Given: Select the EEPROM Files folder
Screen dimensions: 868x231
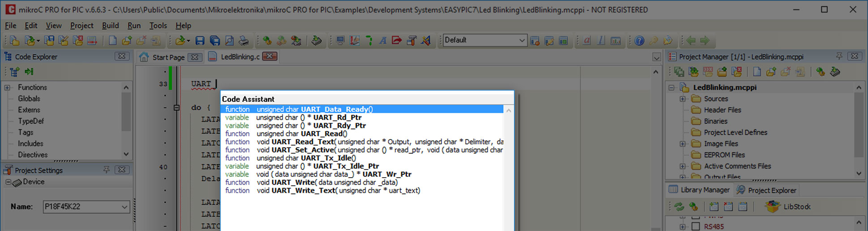Looking at the screenshot, I should (724, 155).
